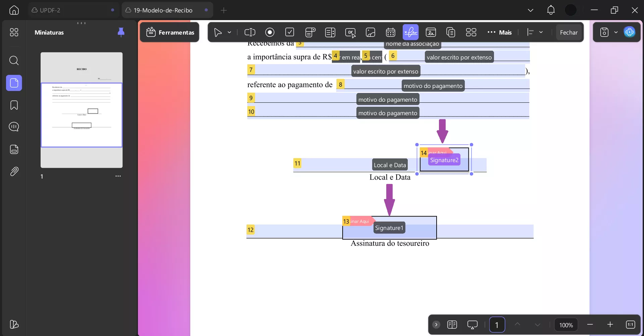Viewport: 644px width, 336px height.
Task: Select the text field tool
Action: click(x=250, y=32)
